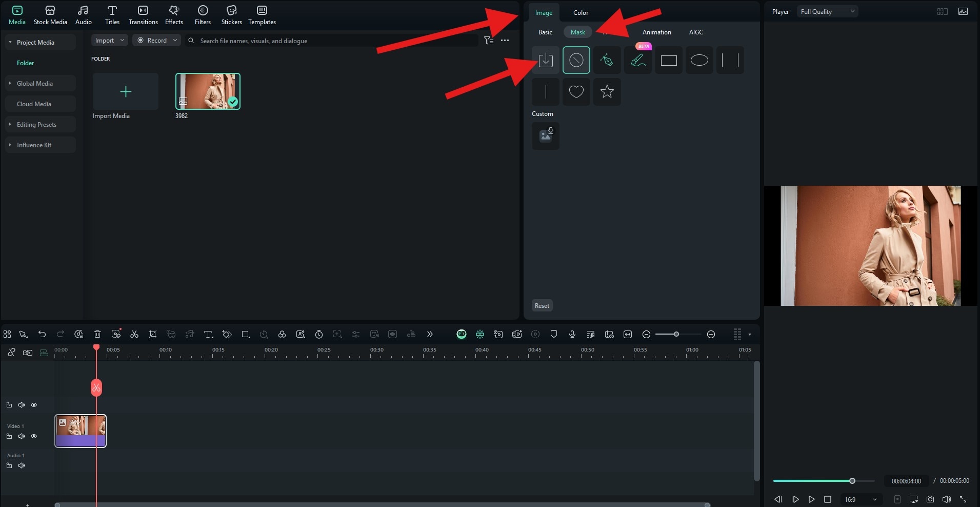Click the timeline zoom slider handle
The height and width of the screenshot is (507, 980).
click(x=676, y=334)
